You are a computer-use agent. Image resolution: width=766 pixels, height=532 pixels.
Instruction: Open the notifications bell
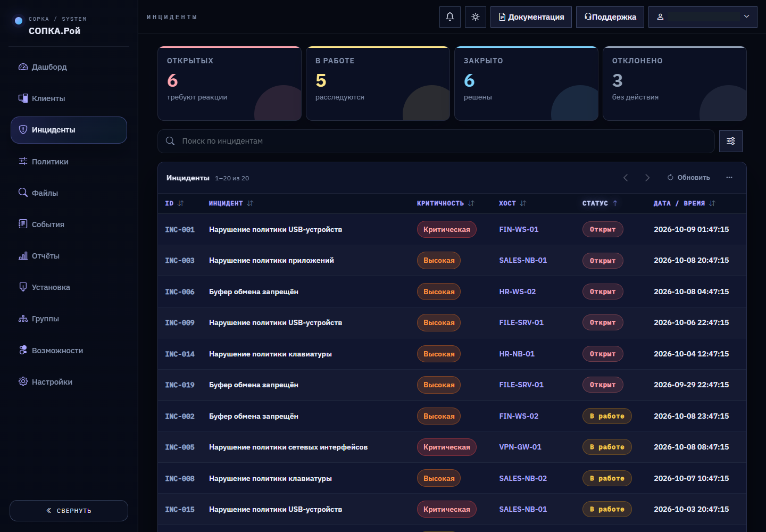[x=449, y=17]
